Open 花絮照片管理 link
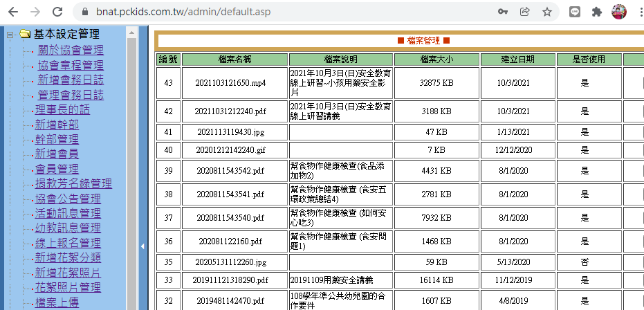Viewport: 644px width, 310px height. (68, 287)
